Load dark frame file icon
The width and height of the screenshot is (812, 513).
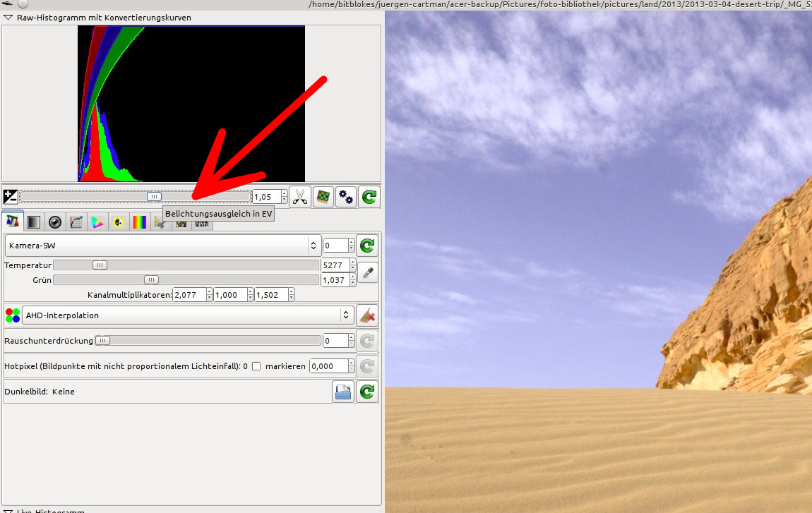click(343, 392)
